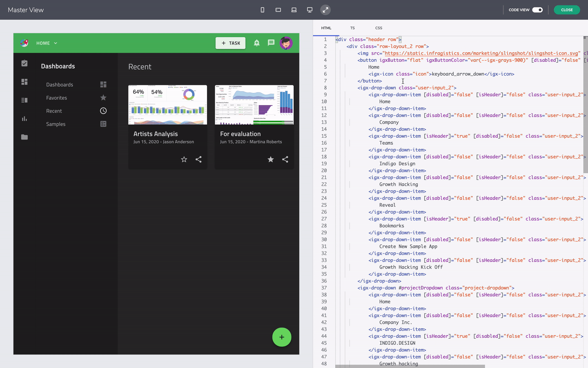Share the For evaluation dashboard
The width and height of the screenshot is (588, 368).
(285, 159)
